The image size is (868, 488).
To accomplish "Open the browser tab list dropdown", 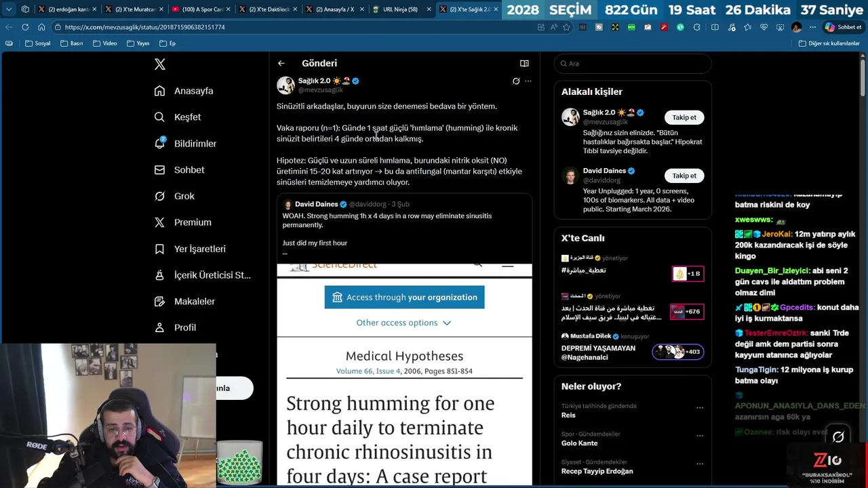I will (x=9, y=9).
